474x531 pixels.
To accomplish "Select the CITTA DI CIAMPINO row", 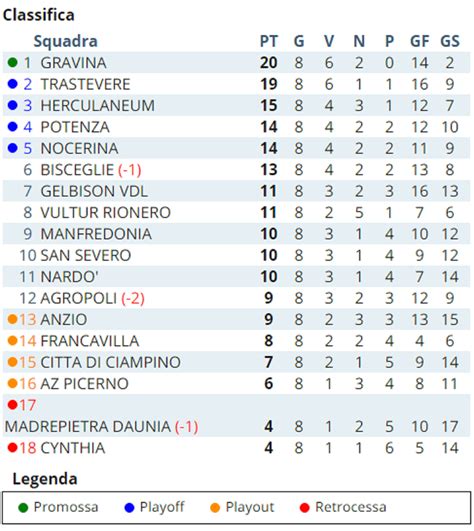I will [x=236, y=362].
